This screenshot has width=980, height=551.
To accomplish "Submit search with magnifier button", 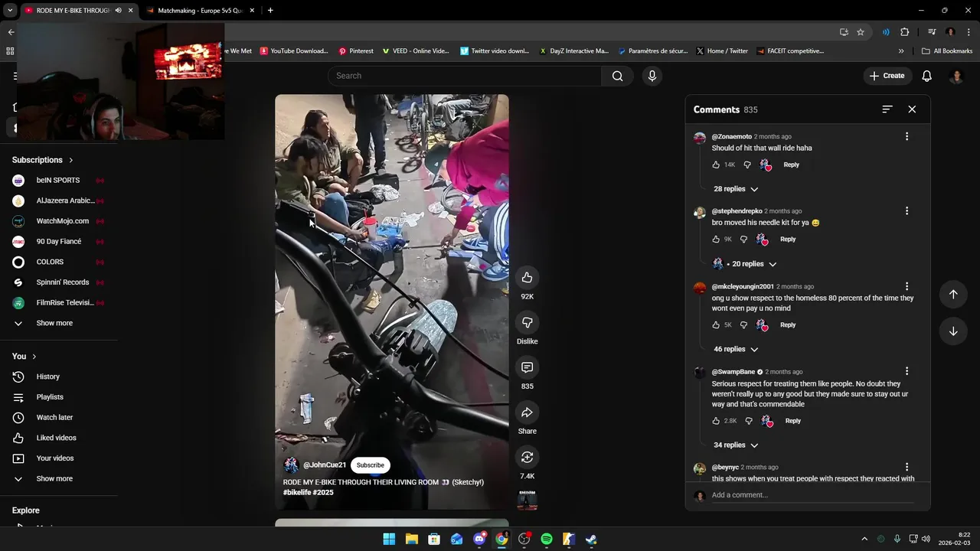I will point(617,76).
